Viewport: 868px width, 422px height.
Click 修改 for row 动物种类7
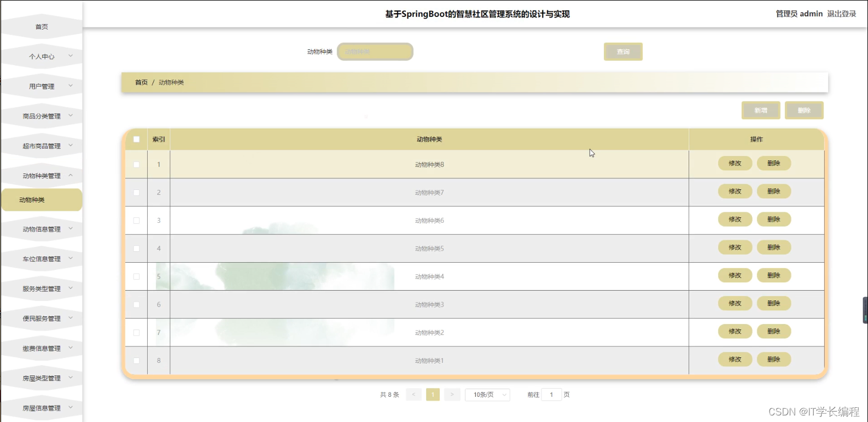tap(735, 191)
